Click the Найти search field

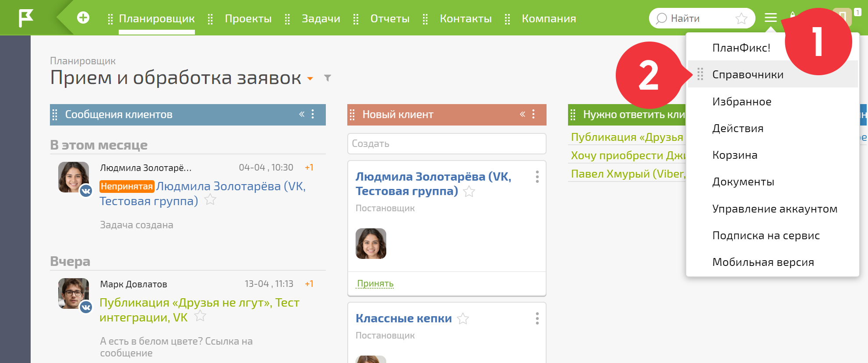[702, 18]
